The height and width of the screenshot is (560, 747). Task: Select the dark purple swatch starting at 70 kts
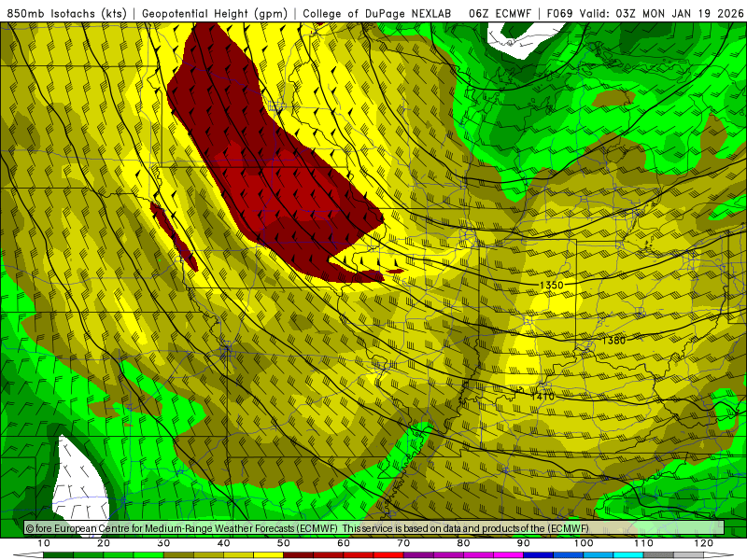pyautogui.click(x=418, y=554)
